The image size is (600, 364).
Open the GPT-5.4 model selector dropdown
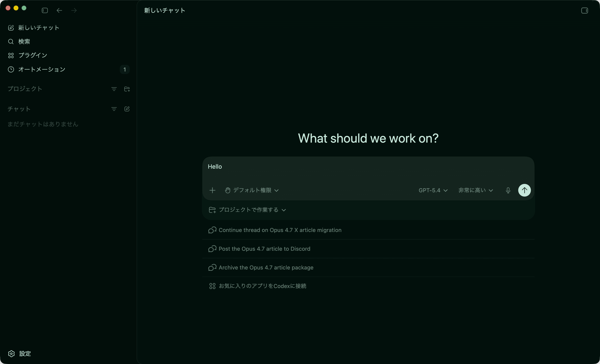433,190
